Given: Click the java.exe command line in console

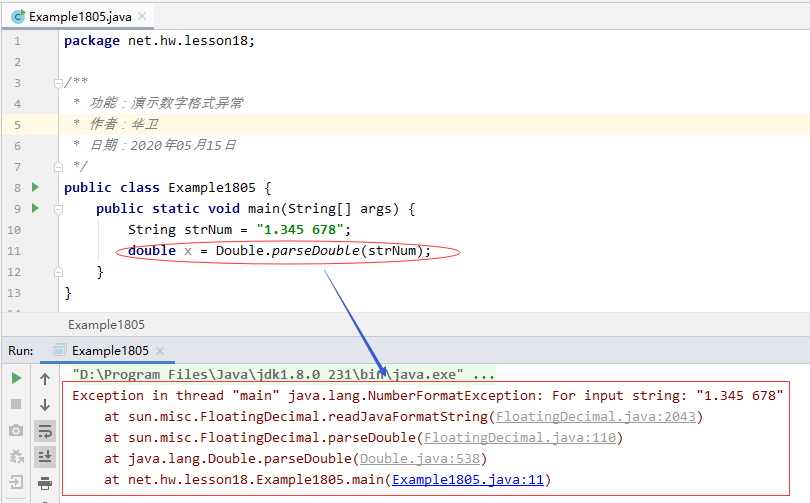Looking at the screenshot, I should click(284, 374).
